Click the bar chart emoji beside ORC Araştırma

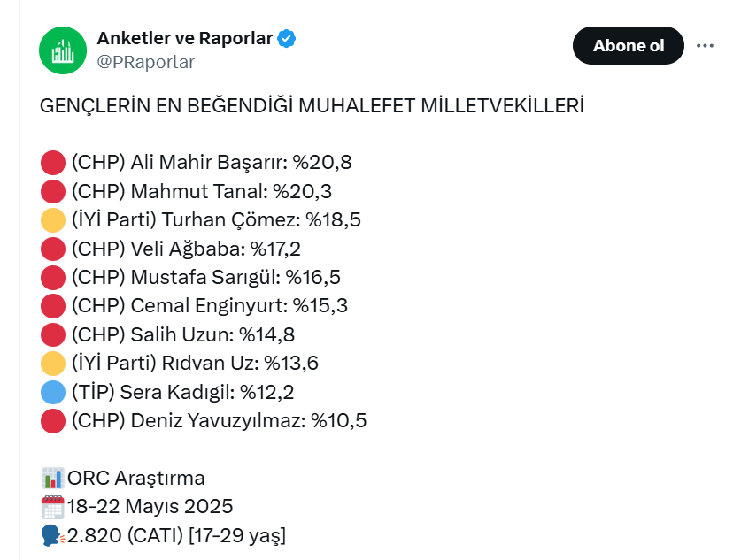[x=53, y=479]
